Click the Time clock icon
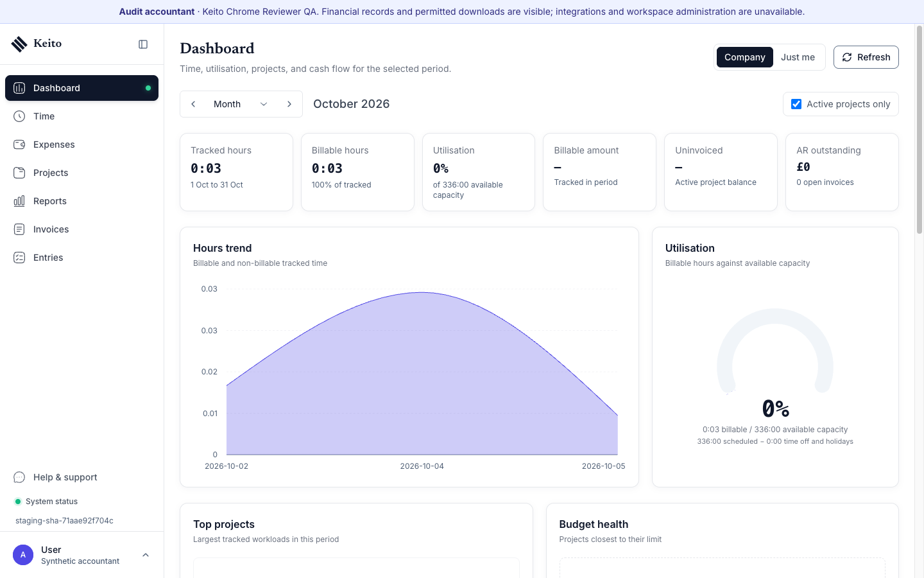The width and height of the screenshot is (924, 578). tap(19, 116)
